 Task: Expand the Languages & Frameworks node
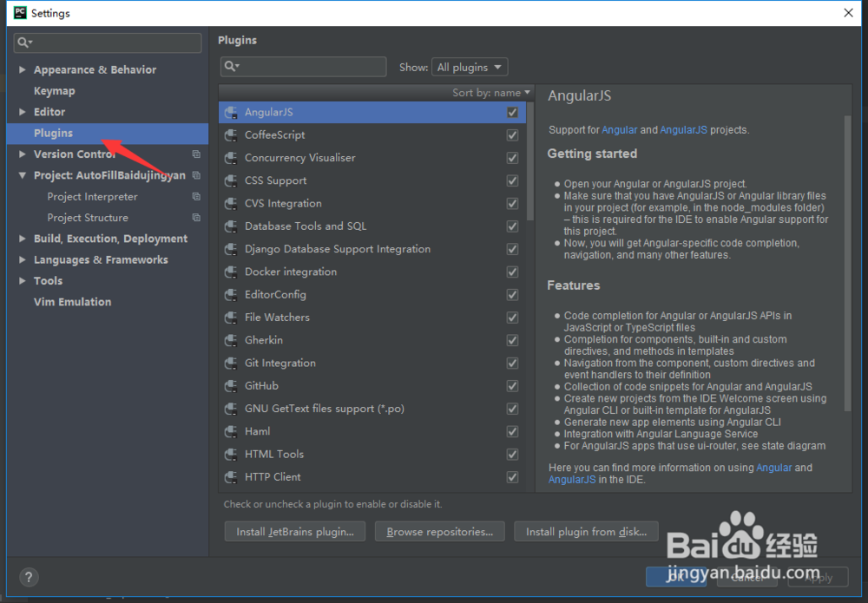click(23, 259)
